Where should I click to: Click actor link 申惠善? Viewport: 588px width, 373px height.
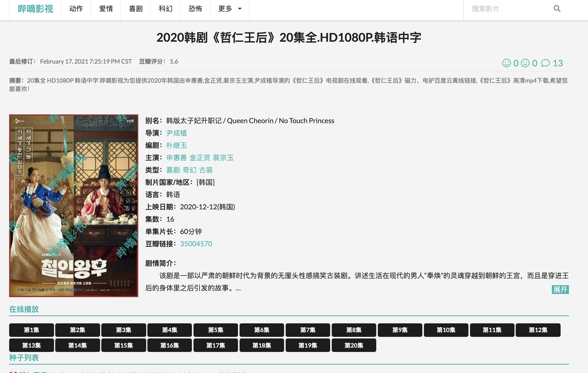176,158
